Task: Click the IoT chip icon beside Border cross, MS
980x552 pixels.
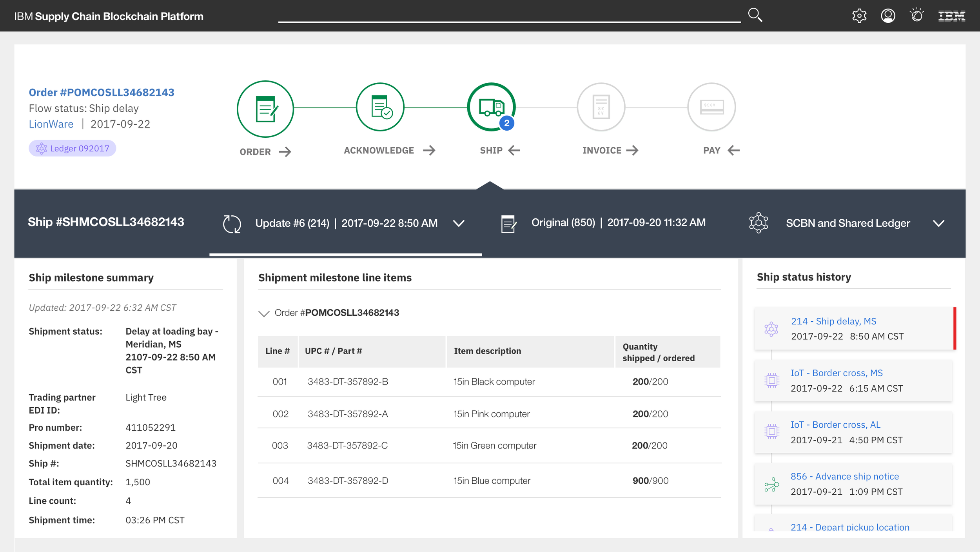Action: click(772, 380)
